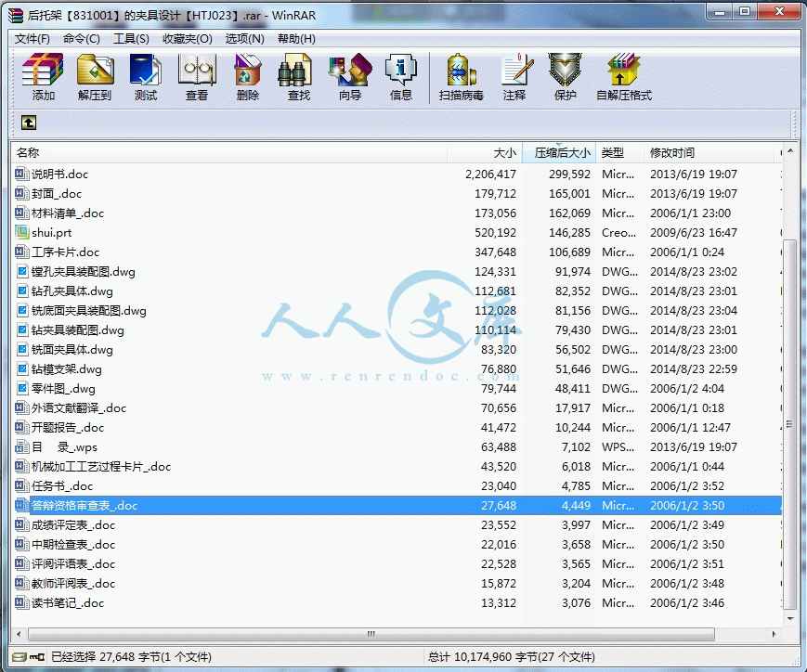This screenshot has height=672, width=807.
Task: Click the scroll up arrow of file list
Action: [x=789, y=150]
